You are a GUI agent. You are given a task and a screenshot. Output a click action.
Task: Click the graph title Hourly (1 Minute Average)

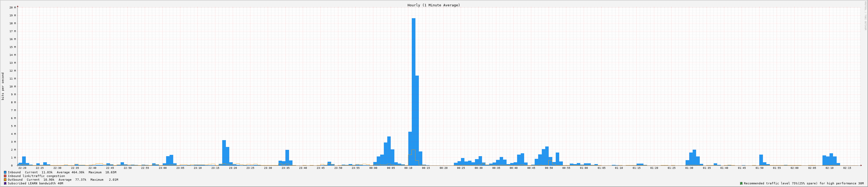point(433,5)
